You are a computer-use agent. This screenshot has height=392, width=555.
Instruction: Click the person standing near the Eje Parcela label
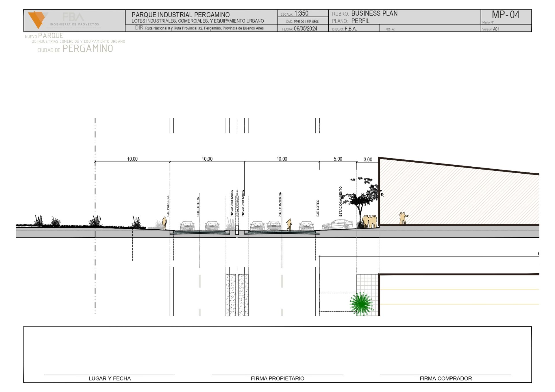(164, 223)
